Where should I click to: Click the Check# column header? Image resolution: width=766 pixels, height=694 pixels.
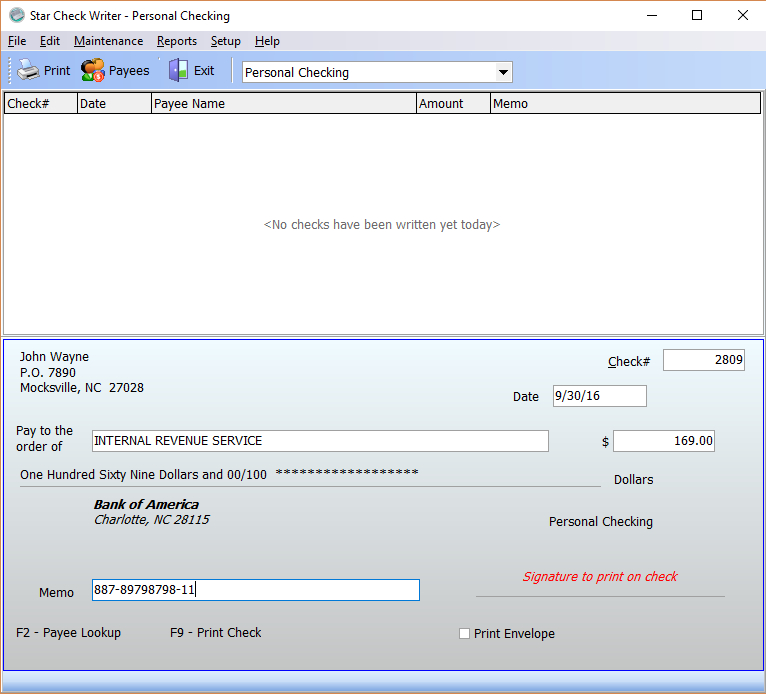tap(41, 104)
